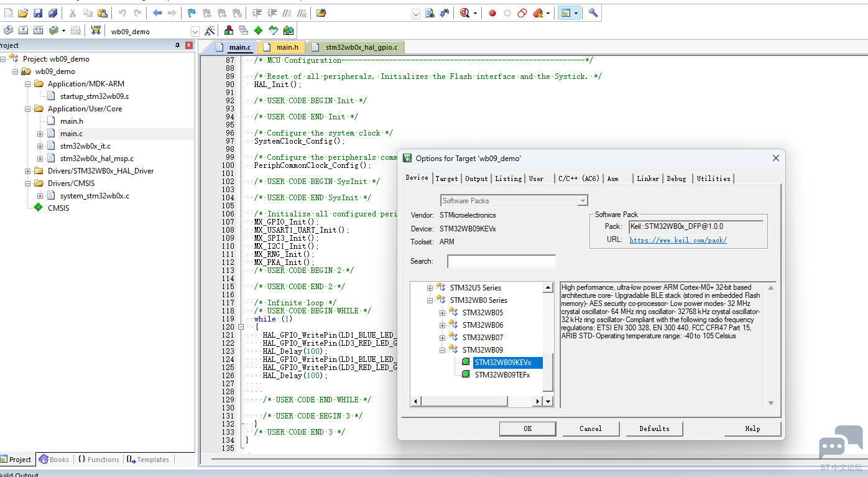This screenshot has width=868, height=477.
Task: Switch to stm32wb0x_hal_gpio.c editor tab
Action: (356, 47)
